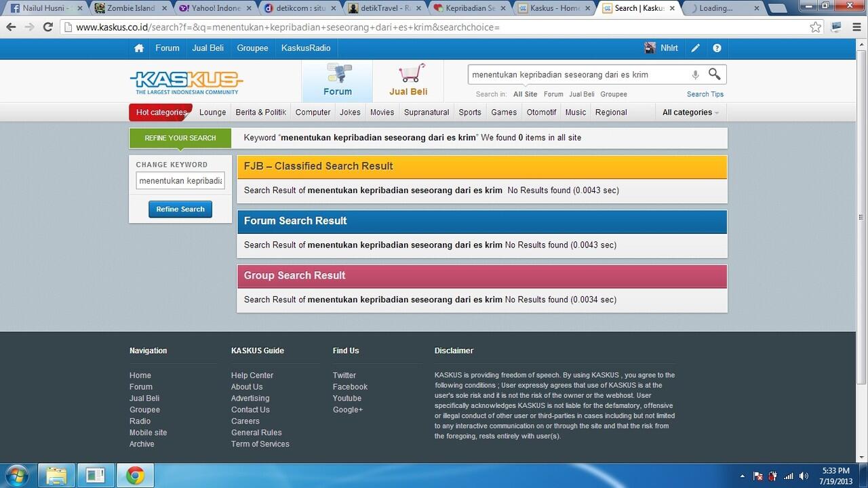
Task: Reload the page with refresh icon
Action: (47, 27)
